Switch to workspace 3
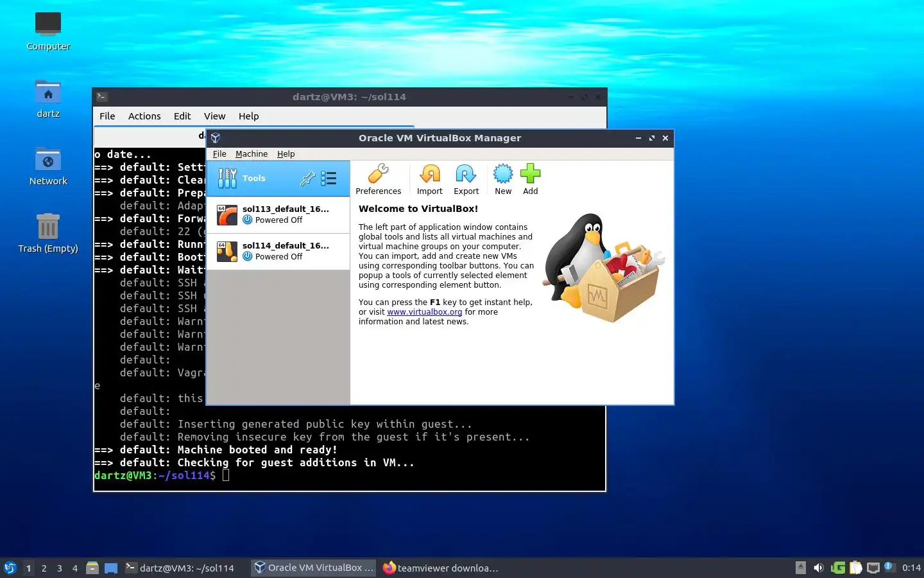Image resolution: width=924 pixels, height=578 pixels. [x=59, y=568]
